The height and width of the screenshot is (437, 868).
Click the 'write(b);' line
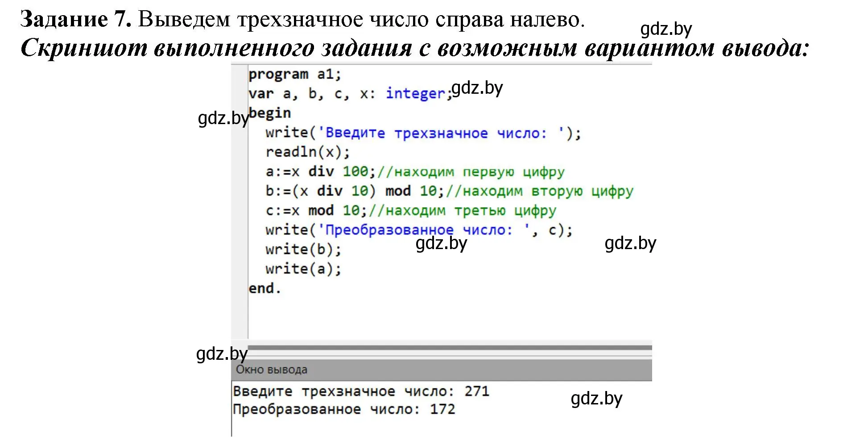tap(303, 250)
